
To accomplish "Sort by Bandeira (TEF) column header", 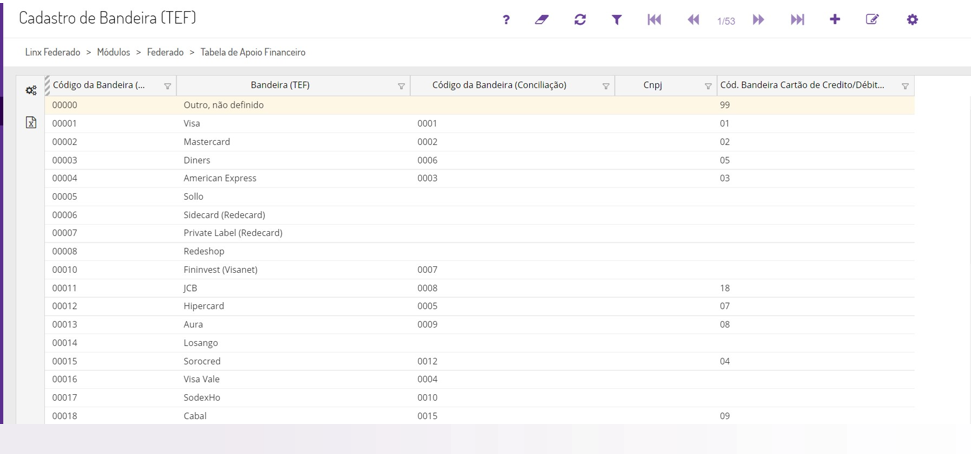I will (280, 85).
